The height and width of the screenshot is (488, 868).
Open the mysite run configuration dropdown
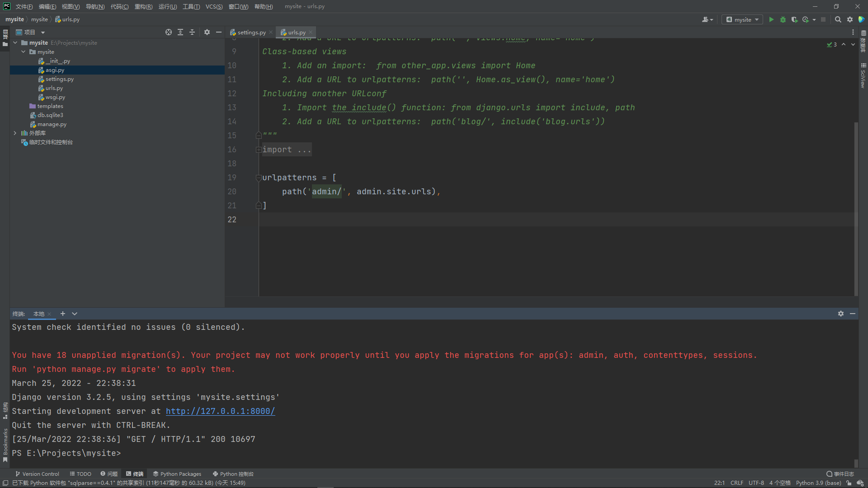point(742,19)
